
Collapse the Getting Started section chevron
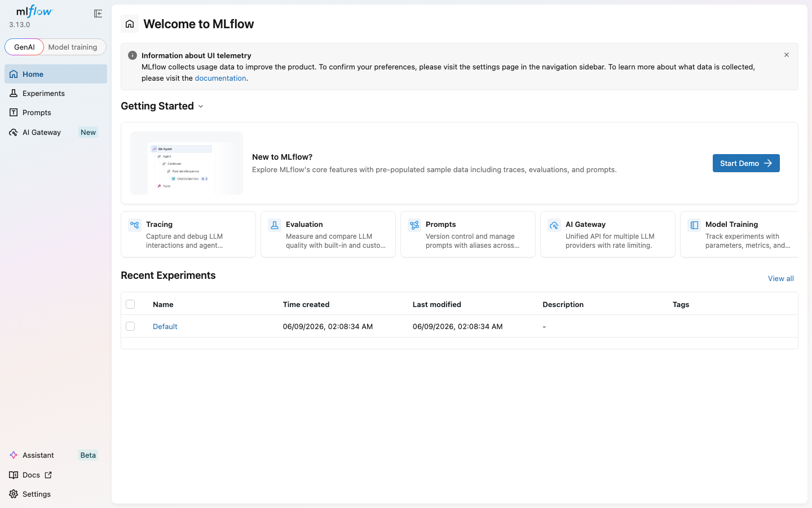[201, 107]
